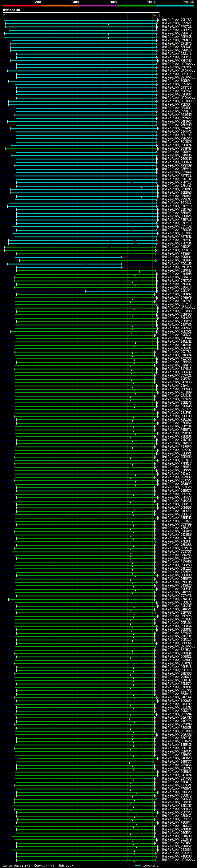The height and width of the screenshot is (868, 197).
Task: Click the UniRef100_A7PYE9 label
Action: (x=177, y=206)
